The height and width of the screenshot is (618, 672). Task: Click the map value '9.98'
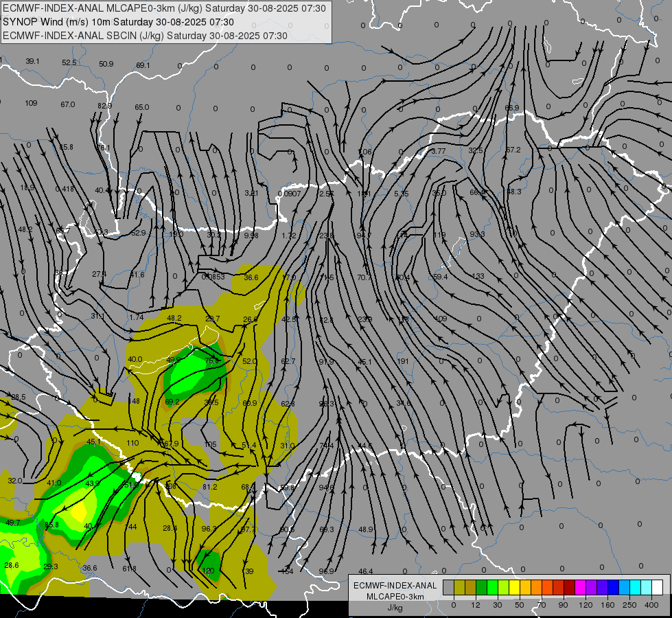point(251,236)
